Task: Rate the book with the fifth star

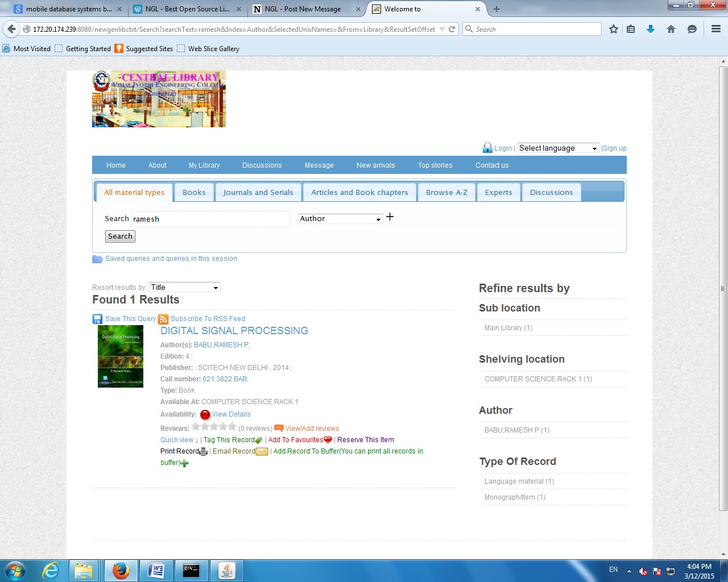Action: point(232,427)
